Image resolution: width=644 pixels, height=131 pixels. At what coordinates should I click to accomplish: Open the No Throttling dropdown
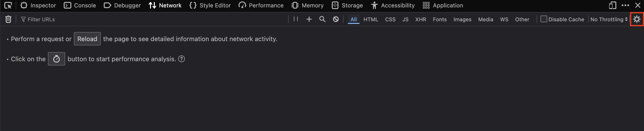tap(609, 19)
